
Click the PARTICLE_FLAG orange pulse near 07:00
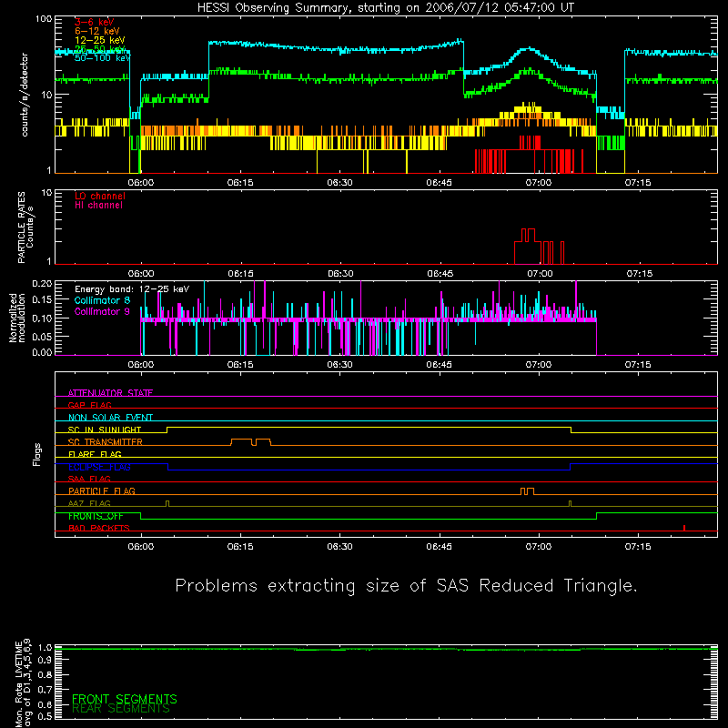pyautogui.click(x=527, y=491)
